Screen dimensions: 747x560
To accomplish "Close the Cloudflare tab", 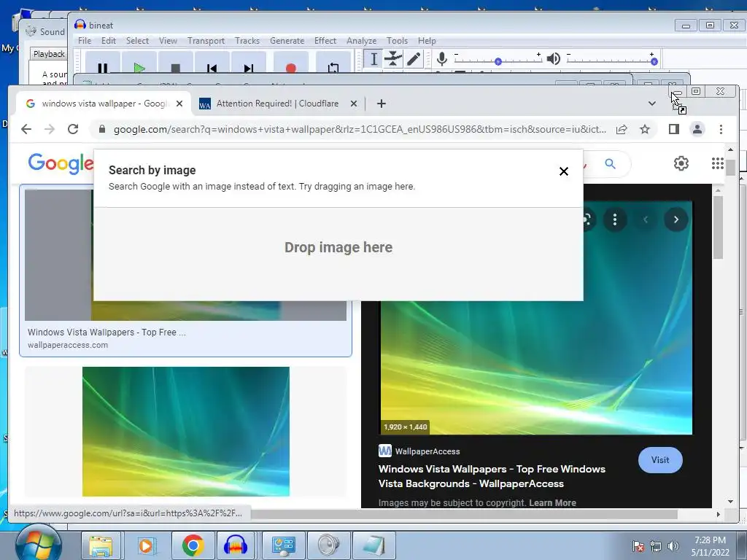I will pyautogui.click(x=354, y=104).
